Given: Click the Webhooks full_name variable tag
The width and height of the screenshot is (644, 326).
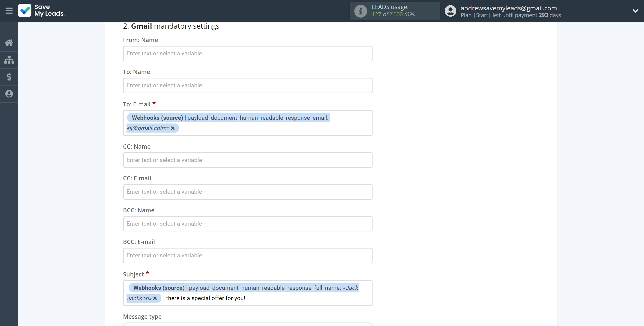Looking at the screenshot, I should (243, 293).
